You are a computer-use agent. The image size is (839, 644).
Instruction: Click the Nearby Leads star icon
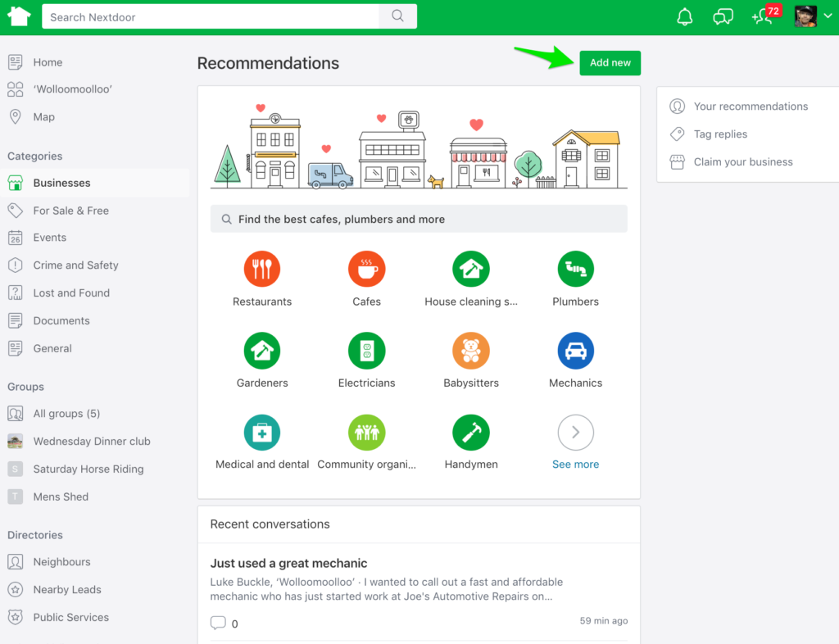(x=16, y=590)
